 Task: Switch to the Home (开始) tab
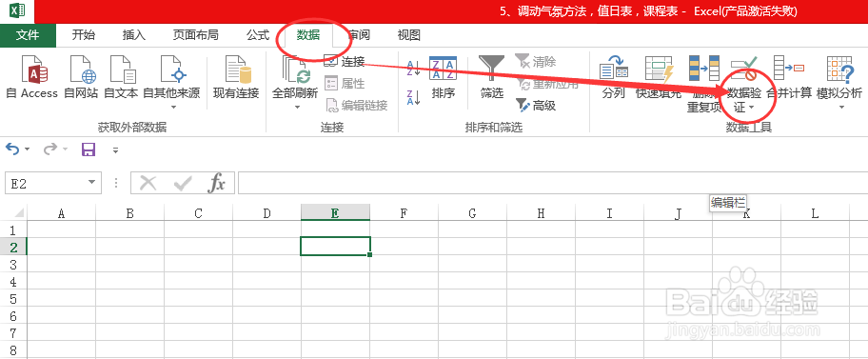click(x=84, y=35)
